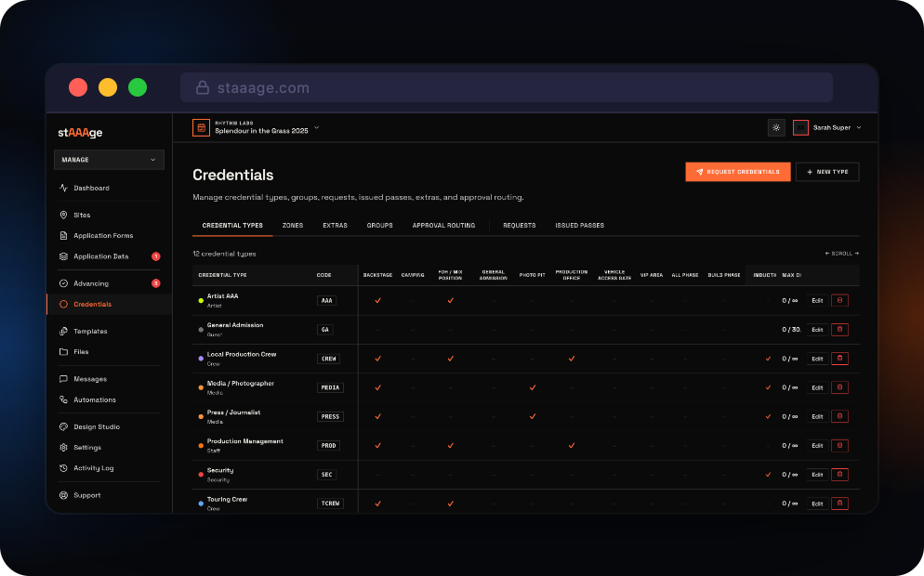Toggle Photo Pit access for Media / Photographer
The height and width of the screenshot is (576, 924).
[x=532, y=387]
